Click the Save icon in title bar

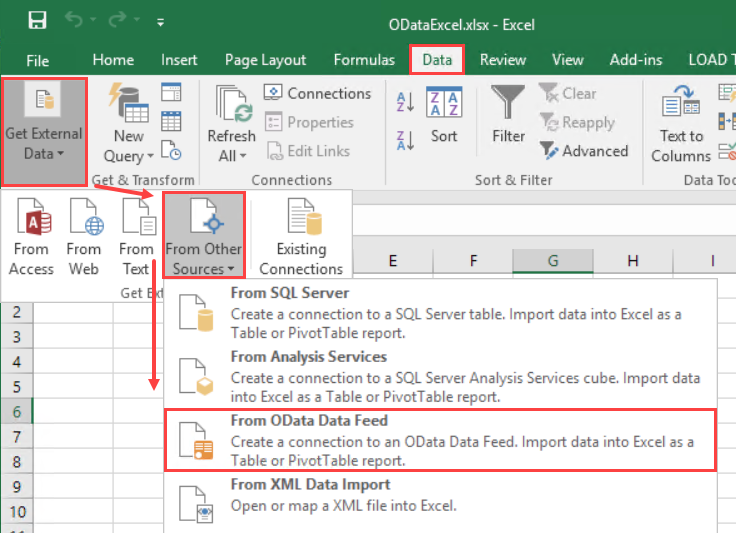pyautogui.click(x=37, y=20)
